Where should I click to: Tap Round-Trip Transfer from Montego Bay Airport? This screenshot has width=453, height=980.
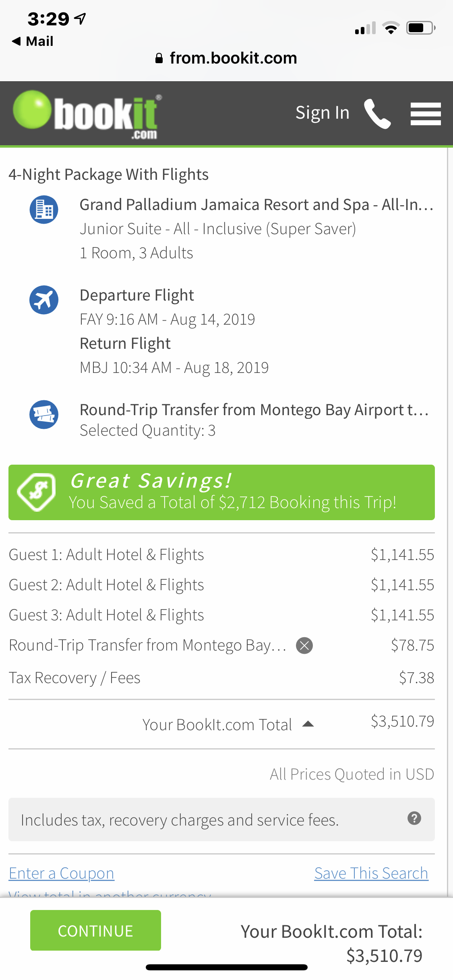click(x=254, y=410)
